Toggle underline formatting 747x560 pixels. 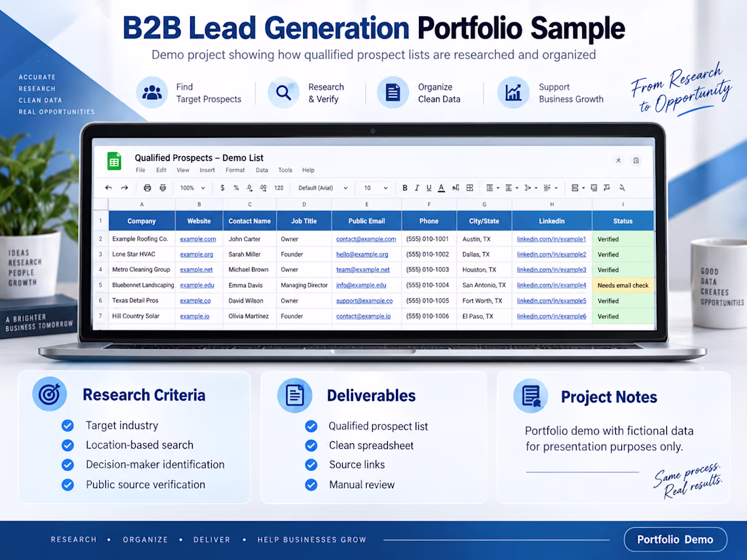429,187
